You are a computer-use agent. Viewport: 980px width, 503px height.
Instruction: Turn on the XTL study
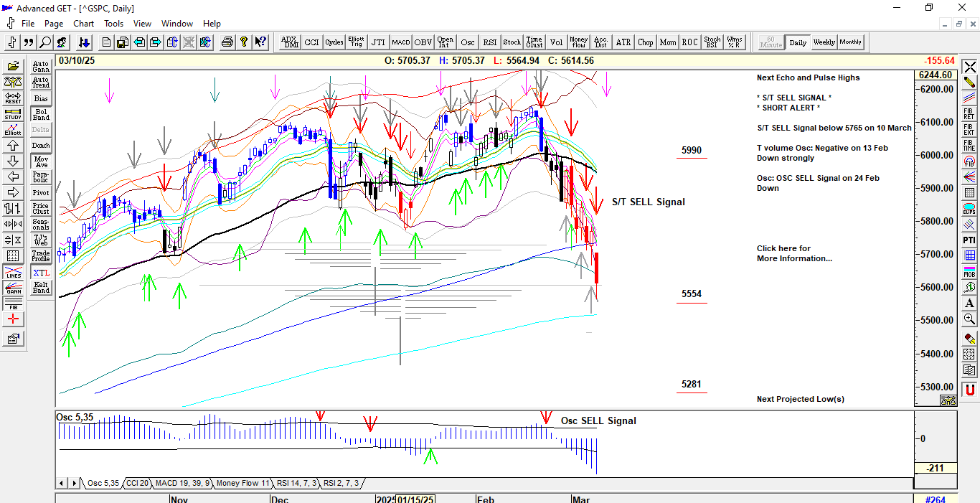(x=41, y=273)
